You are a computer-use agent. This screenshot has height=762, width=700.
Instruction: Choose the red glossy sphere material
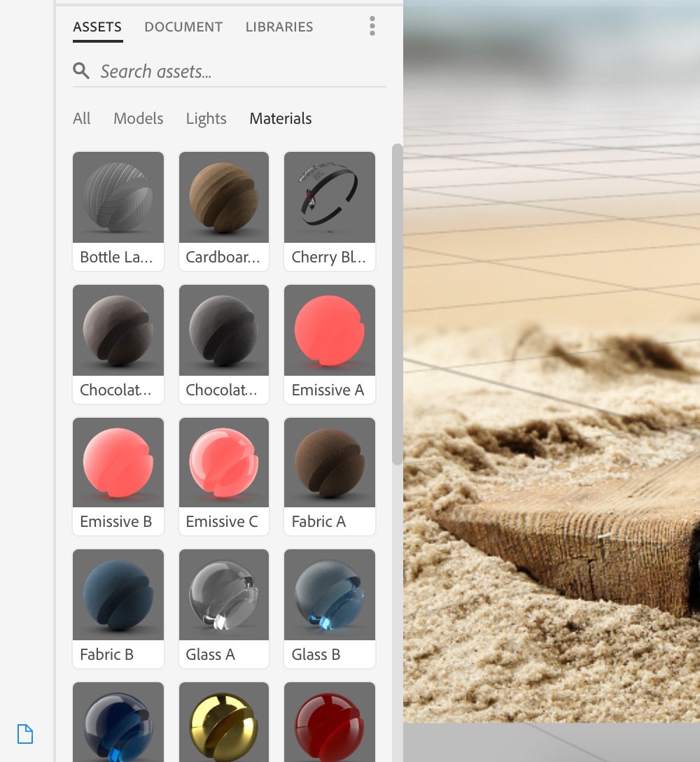click(330, 722)
